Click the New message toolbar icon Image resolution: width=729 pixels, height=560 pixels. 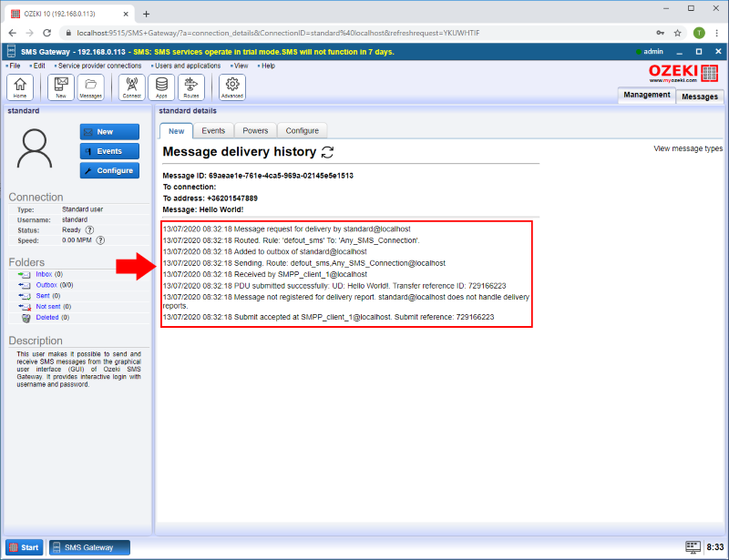[x=61, y=87]
